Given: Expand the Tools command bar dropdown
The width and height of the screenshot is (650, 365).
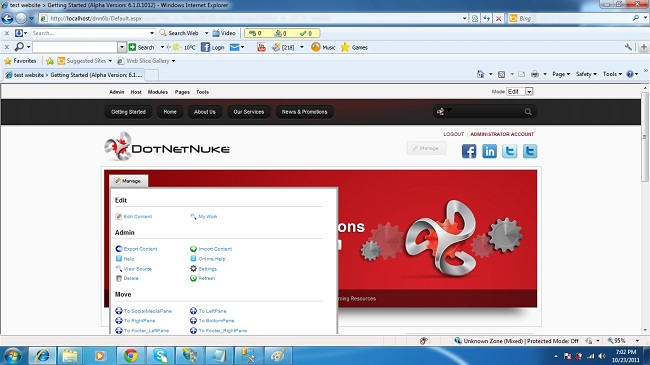Looking at the screenshot, I should point(612,74).
